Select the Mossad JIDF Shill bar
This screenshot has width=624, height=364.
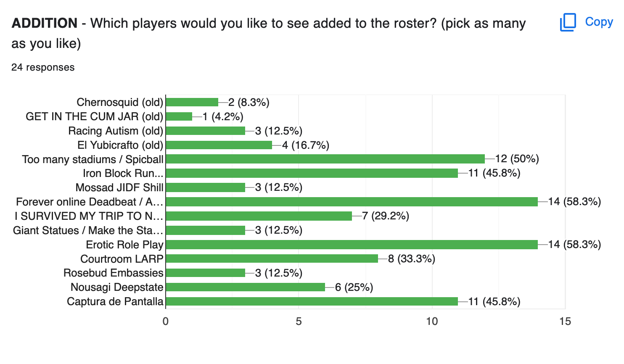tap(206, 187)
